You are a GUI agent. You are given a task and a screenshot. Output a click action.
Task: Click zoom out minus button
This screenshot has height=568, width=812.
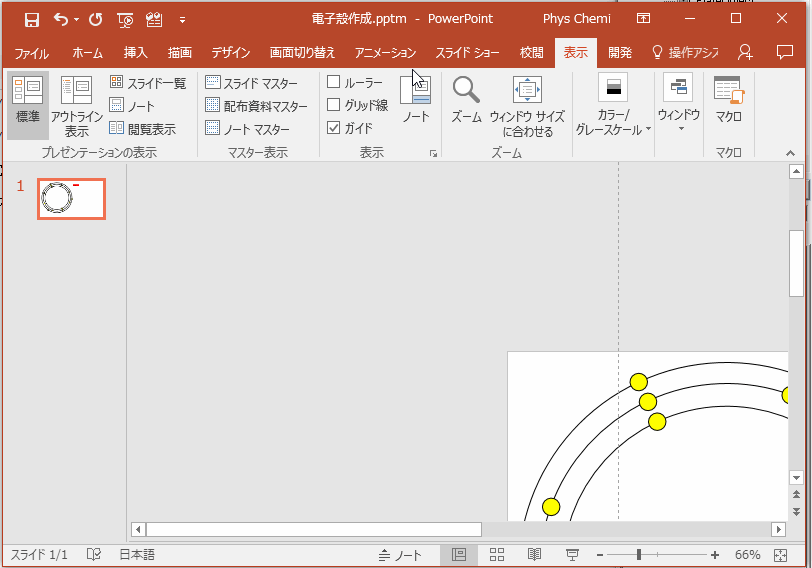(x=600, y=555)
